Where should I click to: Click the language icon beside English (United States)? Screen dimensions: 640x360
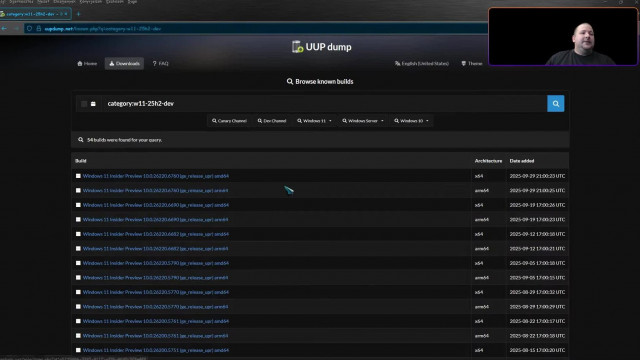(x=397, y=64)
